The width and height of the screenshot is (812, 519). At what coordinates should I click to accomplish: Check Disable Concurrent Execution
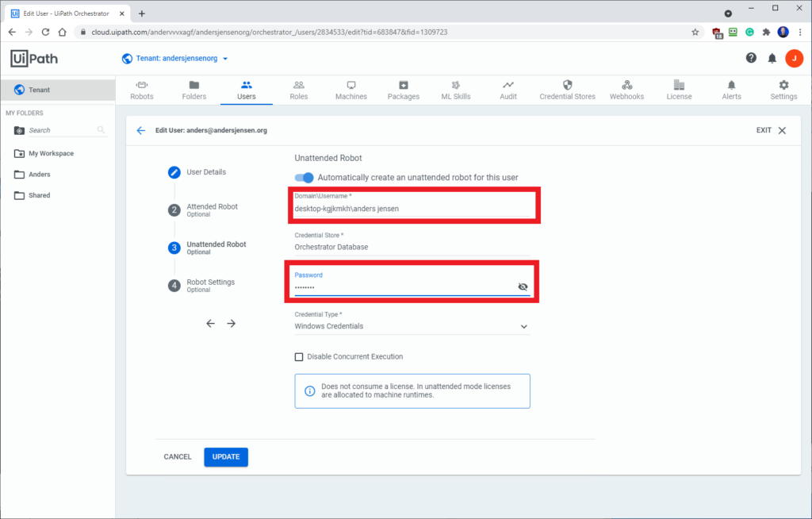click(x=299, y=357)
